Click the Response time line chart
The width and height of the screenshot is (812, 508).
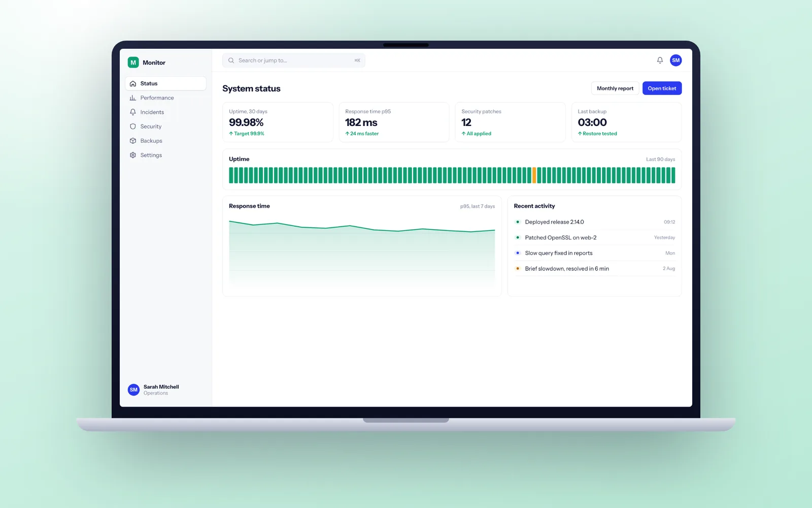coord(362,254)
